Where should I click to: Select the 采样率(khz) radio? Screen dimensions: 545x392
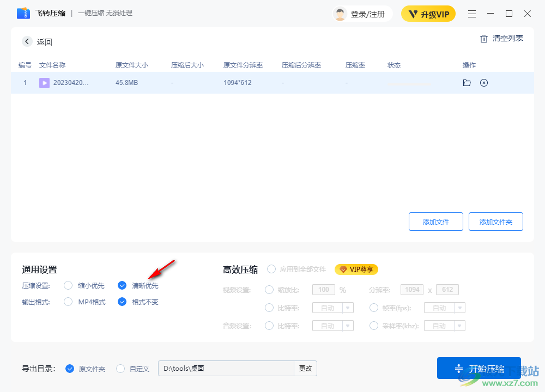point(374,326)
